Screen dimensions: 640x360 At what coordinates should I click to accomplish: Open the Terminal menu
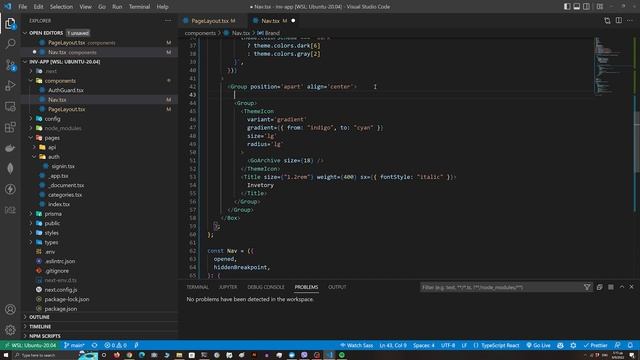click(x=139, y=7)
